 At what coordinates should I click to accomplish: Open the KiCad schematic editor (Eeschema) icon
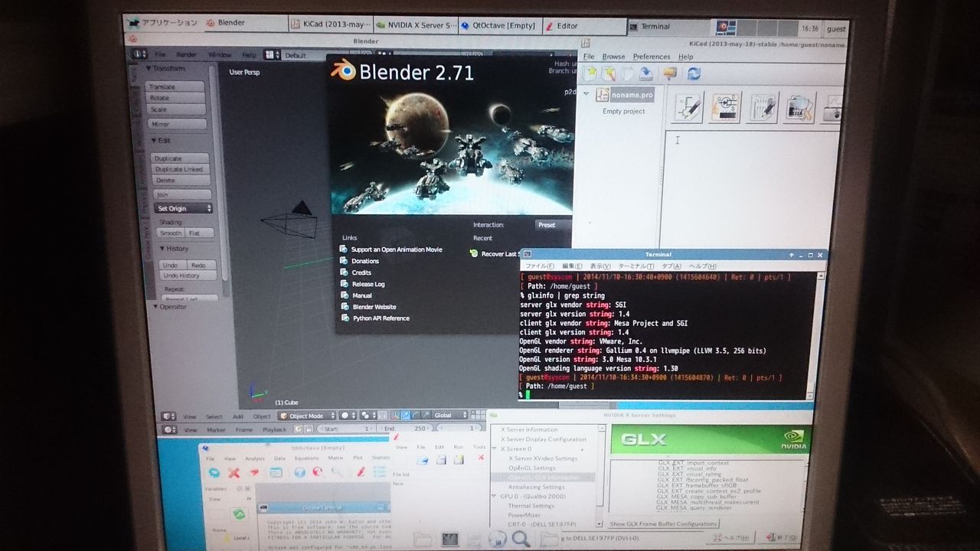point(688,107)
